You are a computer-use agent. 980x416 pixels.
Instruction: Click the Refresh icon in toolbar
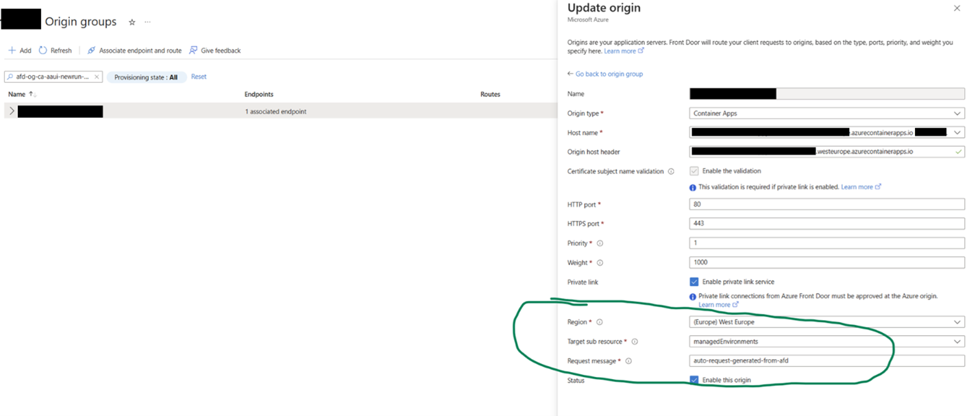point(43,51)
